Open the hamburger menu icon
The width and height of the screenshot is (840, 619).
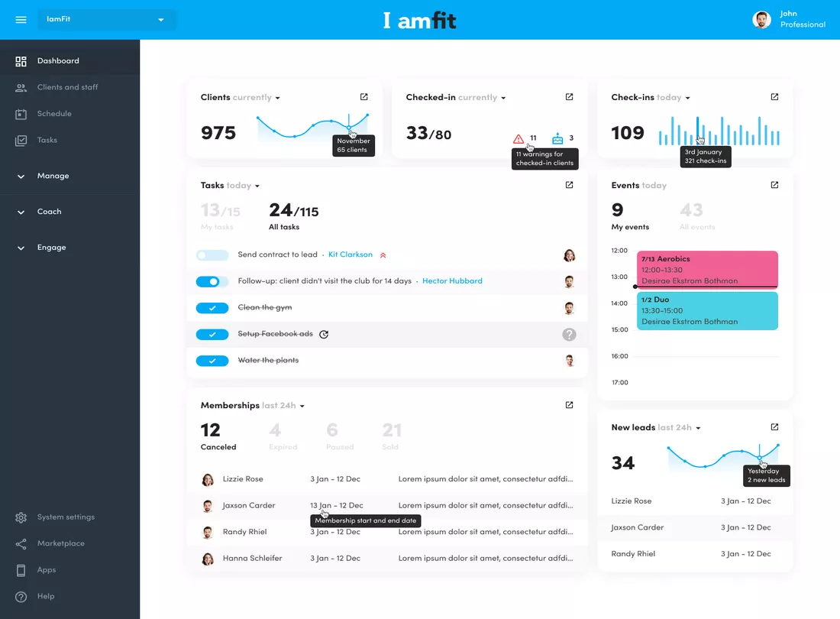point(21,20)
